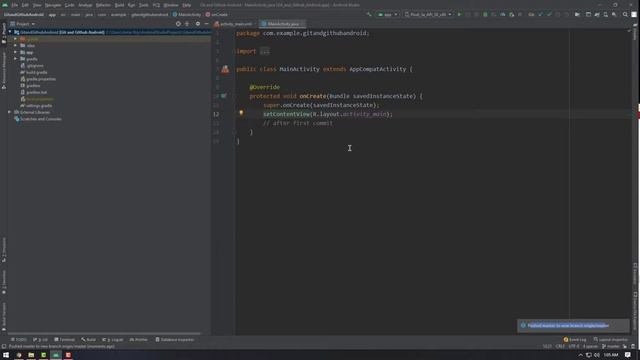Select gradlew.bat file
640x360 pixels.
pos(34,92)
